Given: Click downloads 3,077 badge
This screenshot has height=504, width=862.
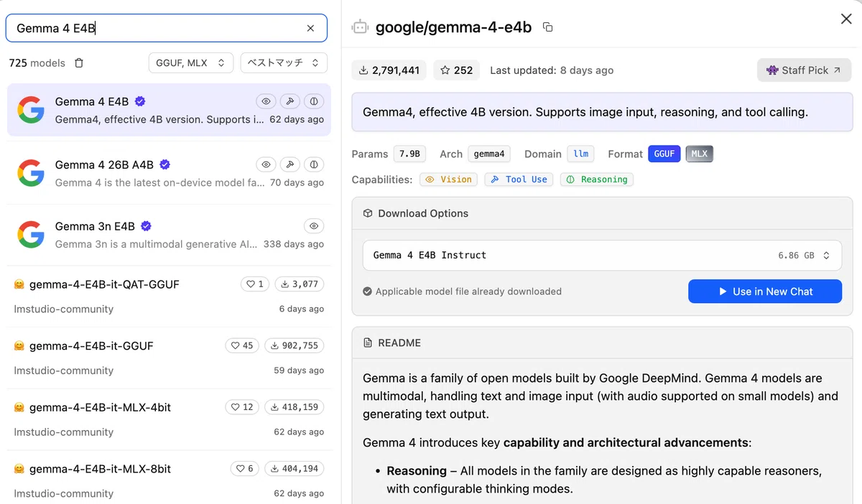Looking at the screenshot, I should 299,284.
